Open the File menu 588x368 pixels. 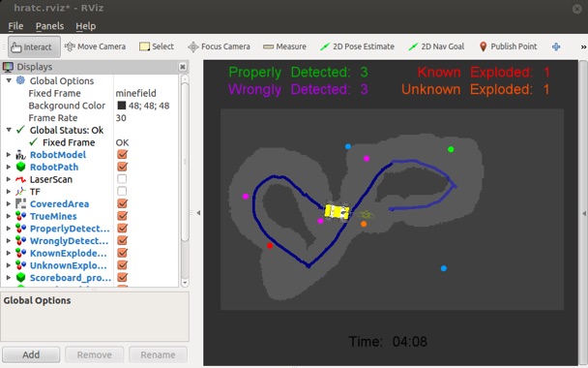coord(15,26)
